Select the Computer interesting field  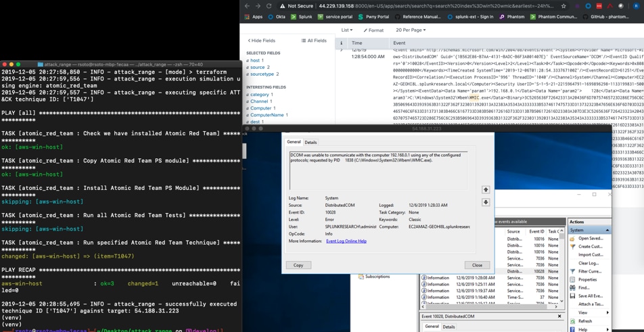click(261, 108)
